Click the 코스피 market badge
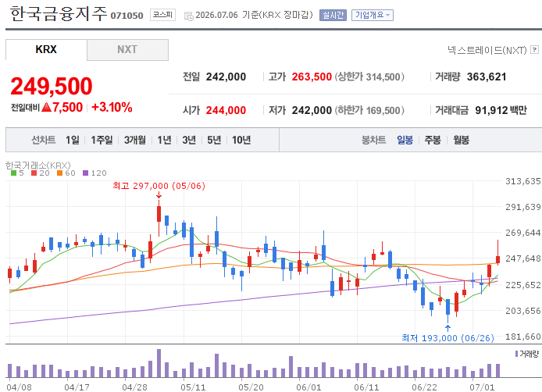This screenshot has width=542, height=392. tap(162, 15)
